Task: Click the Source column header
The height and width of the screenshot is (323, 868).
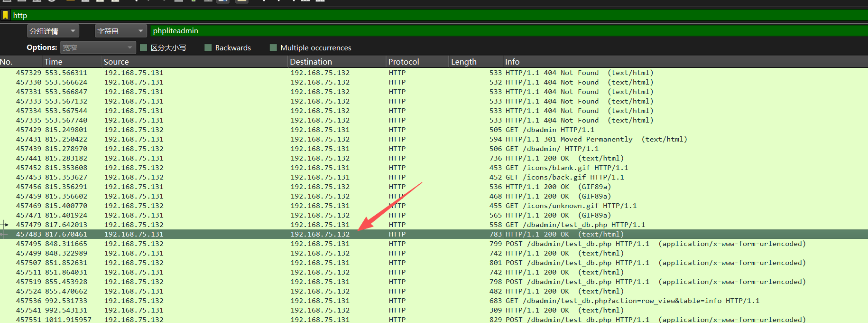Action: (x=195, y=62)
